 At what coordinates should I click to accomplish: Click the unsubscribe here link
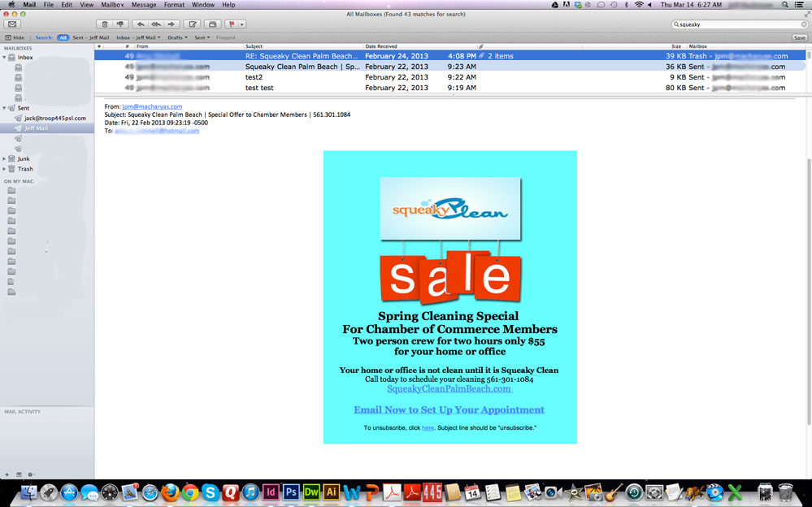[428, 427]
